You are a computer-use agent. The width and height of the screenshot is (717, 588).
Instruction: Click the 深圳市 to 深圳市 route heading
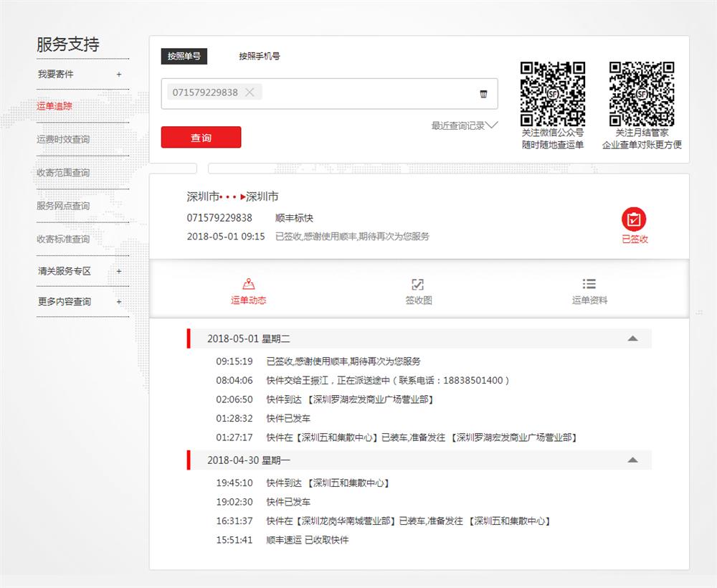point(232,196)
